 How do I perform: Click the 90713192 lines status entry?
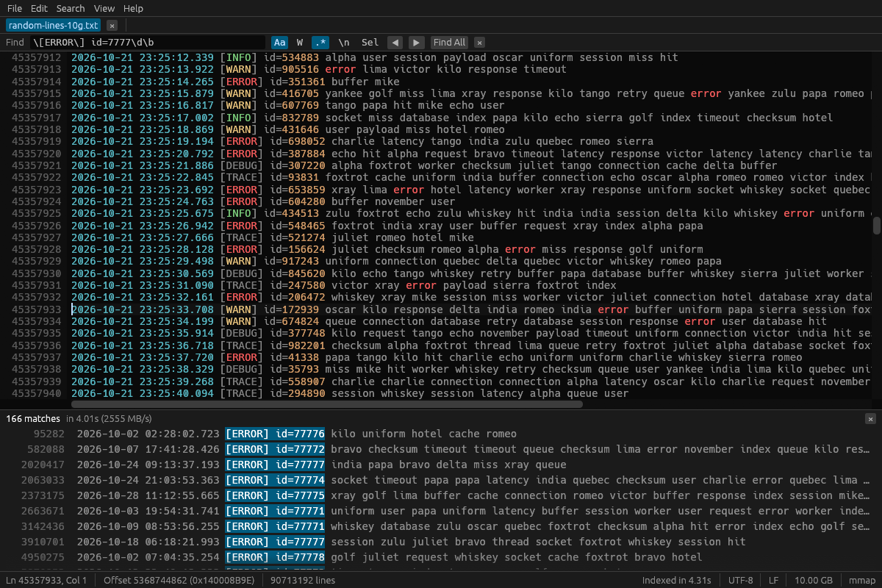point(304,581)
